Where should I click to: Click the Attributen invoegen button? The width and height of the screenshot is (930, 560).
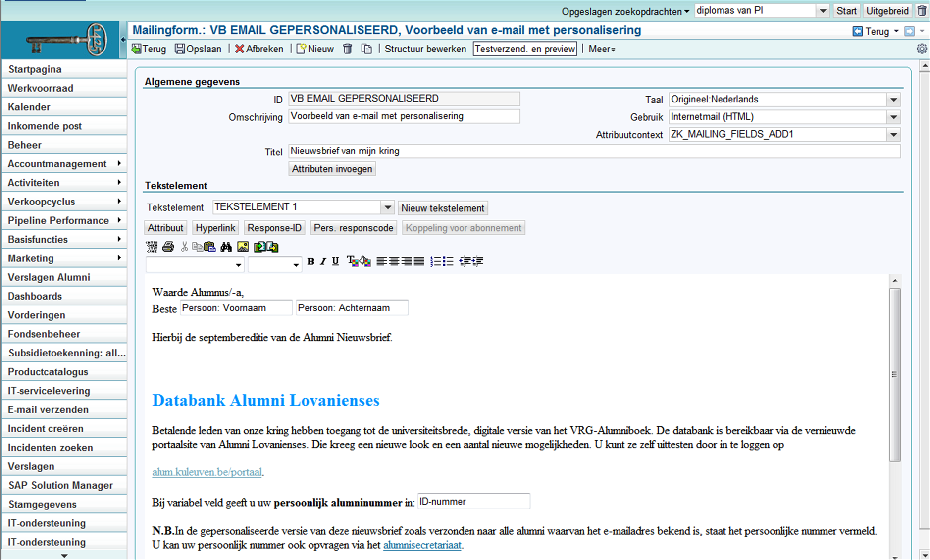332,169
